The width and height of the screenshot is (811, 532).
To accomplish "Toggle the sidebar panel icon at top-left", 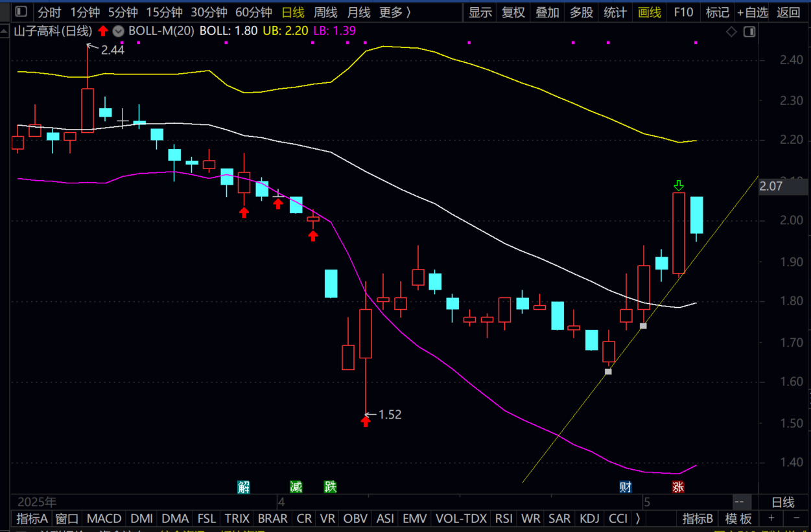I will (x=21, y=12).
